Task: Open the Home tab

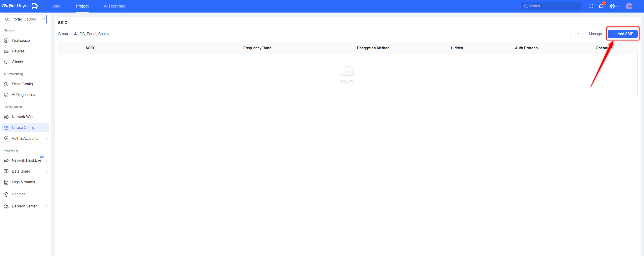Action: click(x=55, y=6)
